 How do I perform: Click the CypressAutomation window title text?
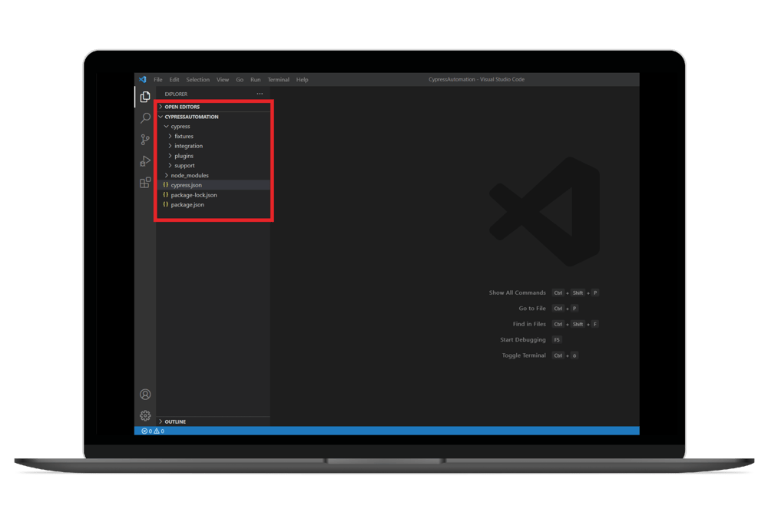[477, 79]
